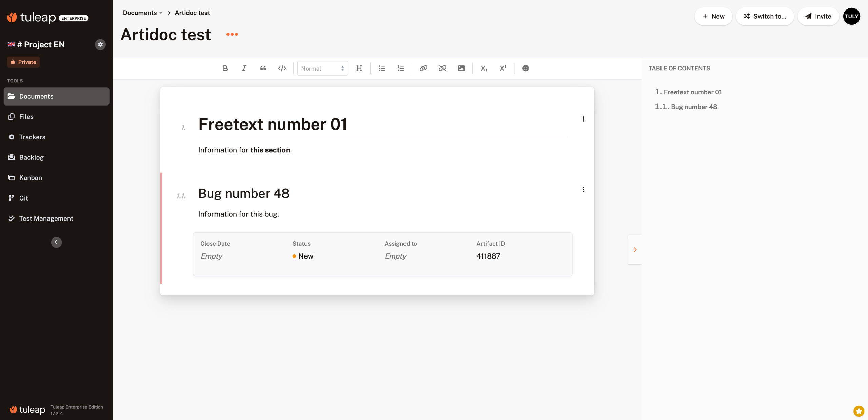The height and width of the screenshot is (420, 868).
Task: Apply subscript formatting
Action: (484, 68)
